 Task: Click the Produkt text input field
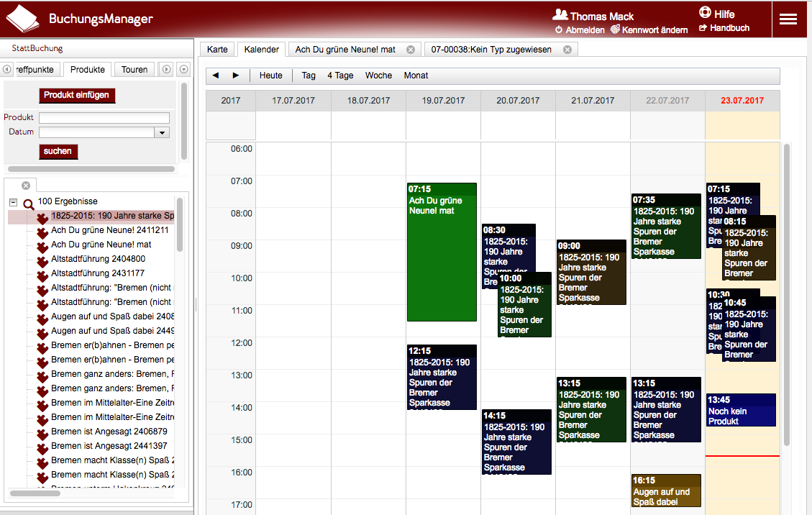[x=104, y=118]
